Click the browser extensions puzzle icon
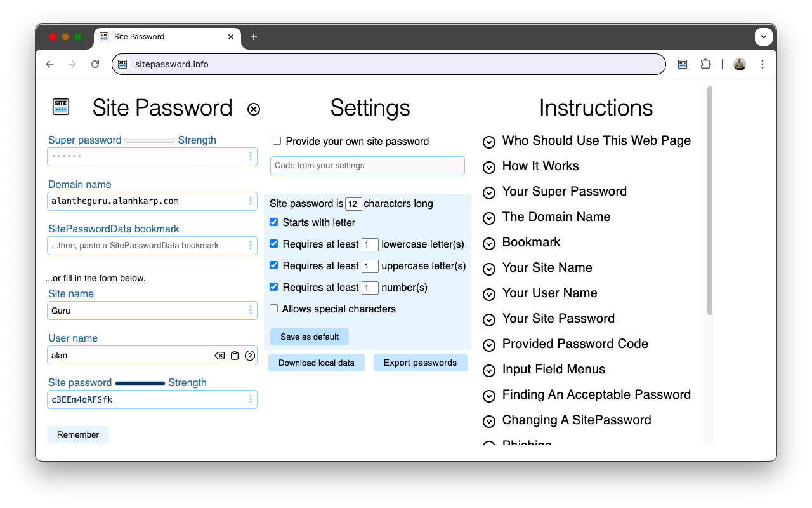 pyautogui.click(x=705, y=63)
